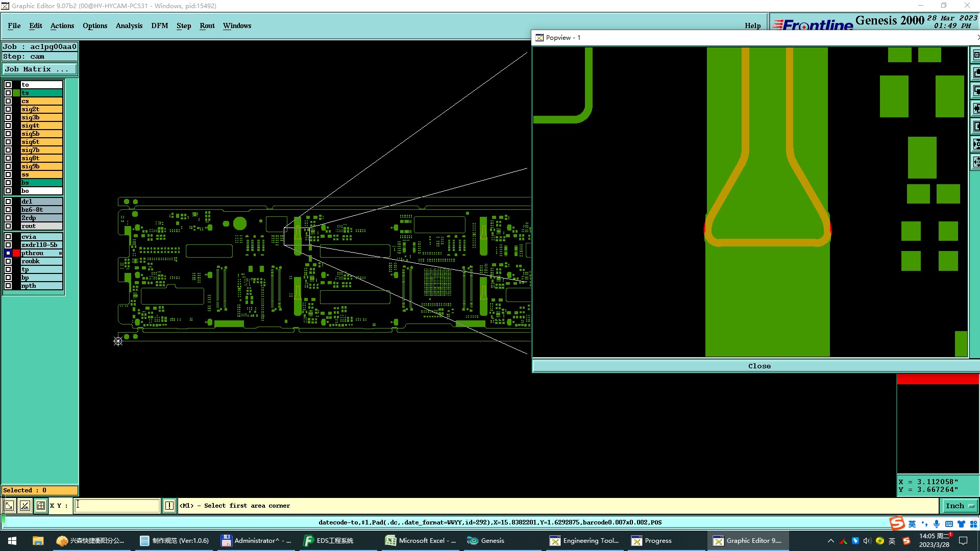
Task: Click the green color swatch of ts layer
Action: 16,93
